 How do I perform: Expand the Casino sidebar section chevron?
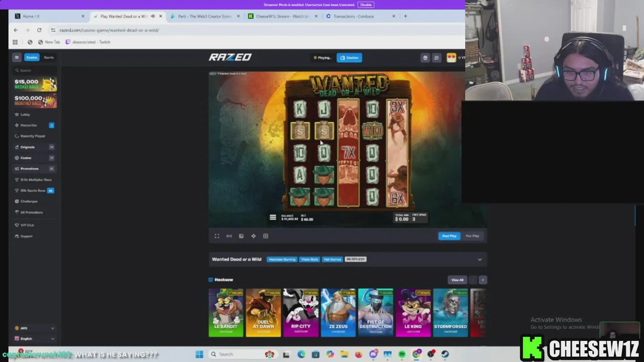[51, 158]
